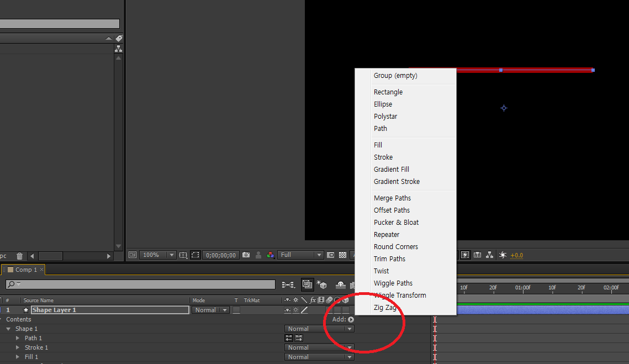
Task: Click the Always Preview This View icon
Action: 133,255
